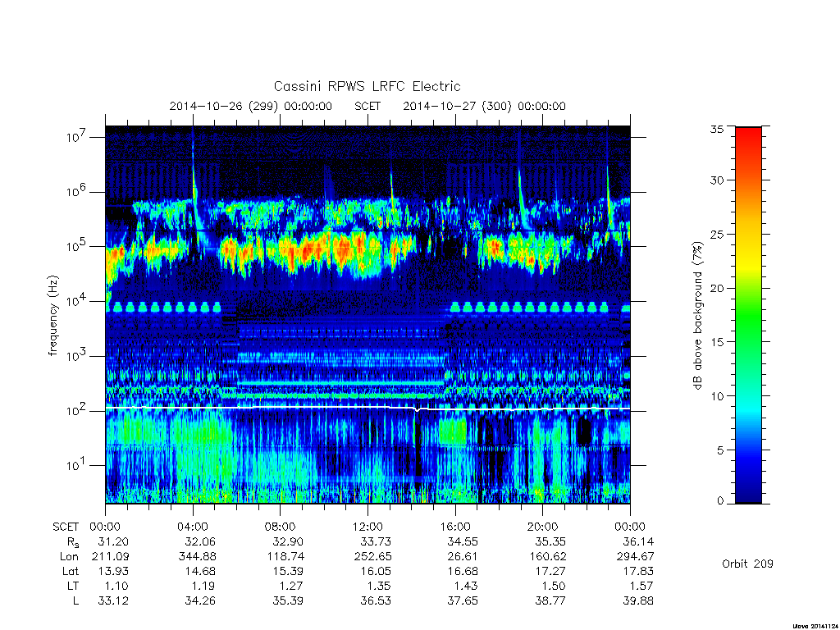
Task: Click the plot title 'Cassini RPWS LRFC Electric'
Action: [x=367, y=86]
